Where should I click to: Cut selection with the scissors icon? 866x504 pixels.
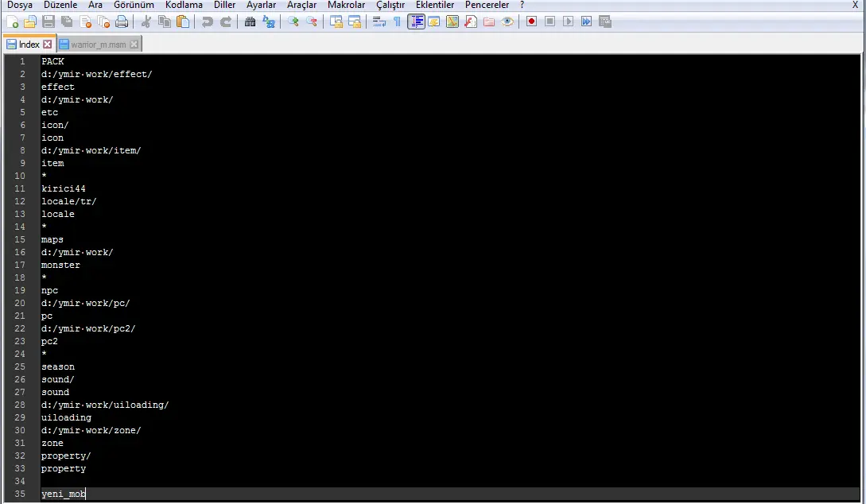tap(146, 22)
